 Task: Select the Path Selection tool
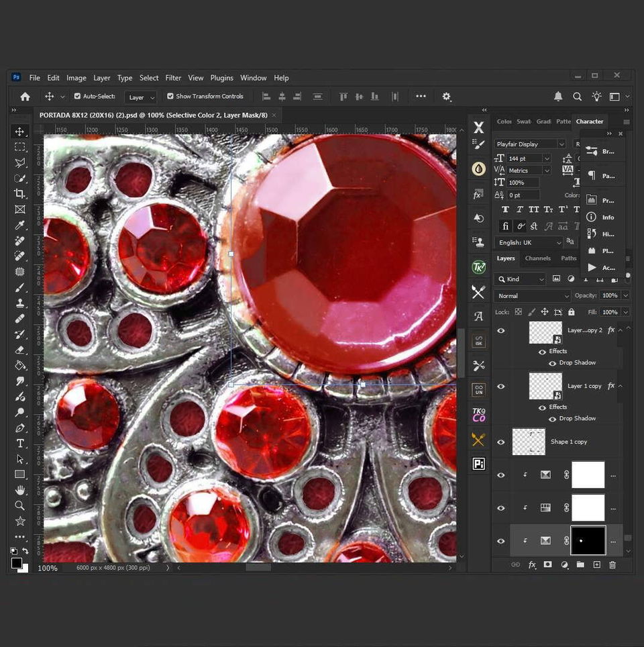(x=19, y=459)
